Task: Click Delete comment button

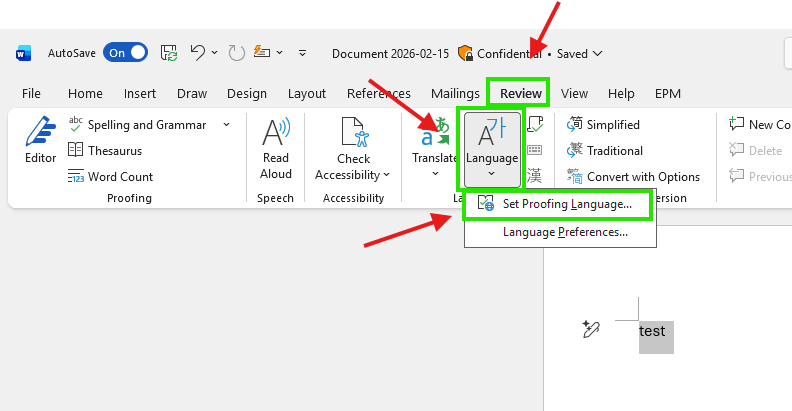Action: click(755, 150)
